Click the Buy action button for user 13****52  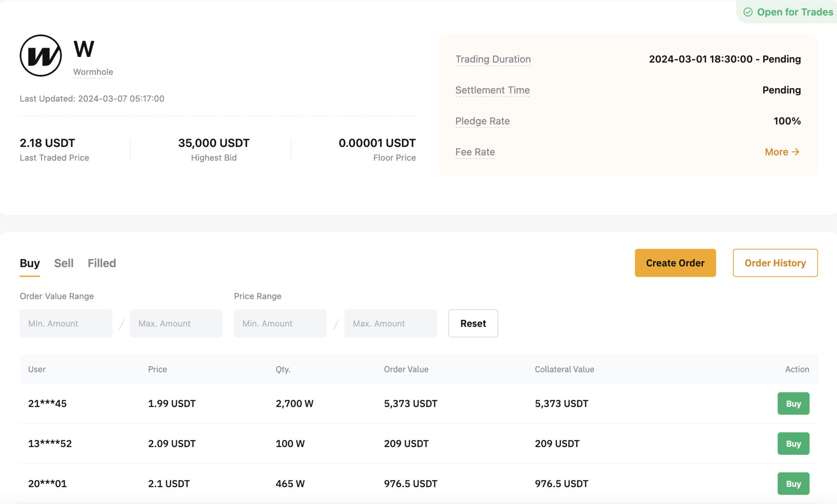(x=793, y=443)
